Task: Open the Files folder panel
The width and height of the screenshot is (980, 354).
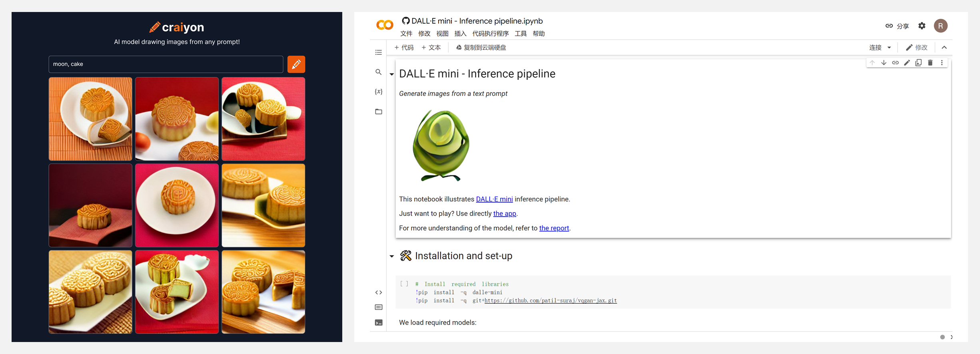Action: 378,111
